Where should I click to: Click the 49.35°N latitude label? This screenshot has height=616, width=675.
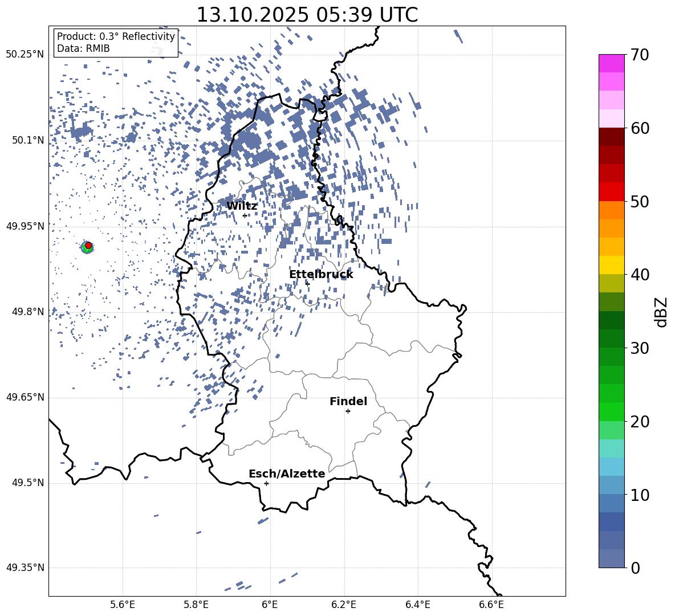(x=25, y=568)
